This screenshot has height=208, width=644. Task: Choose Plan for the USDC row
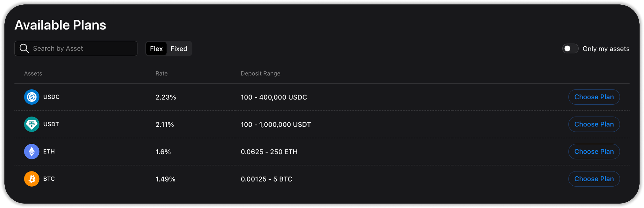coord(594,97)
